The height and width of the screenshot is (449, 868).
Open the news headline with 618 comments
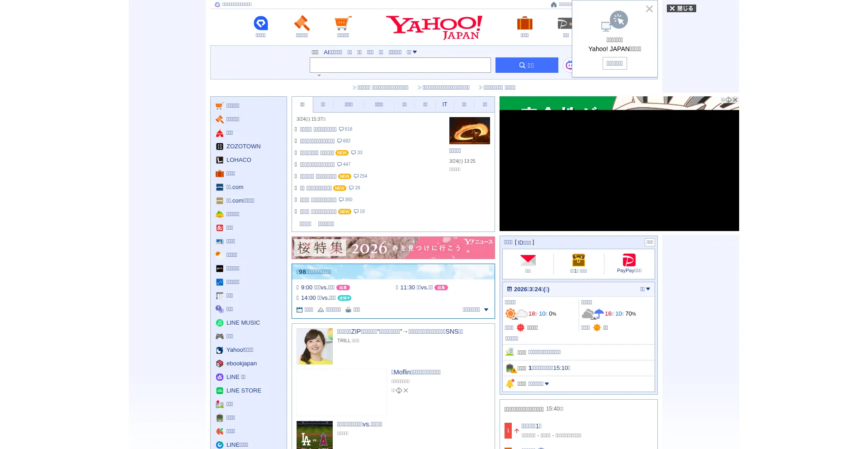pos(318,129)
